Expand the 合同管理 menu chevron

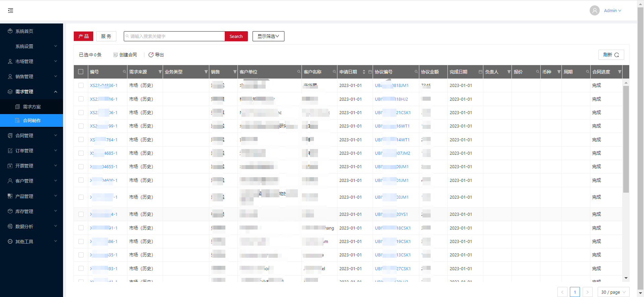click(x=56, y=136)
